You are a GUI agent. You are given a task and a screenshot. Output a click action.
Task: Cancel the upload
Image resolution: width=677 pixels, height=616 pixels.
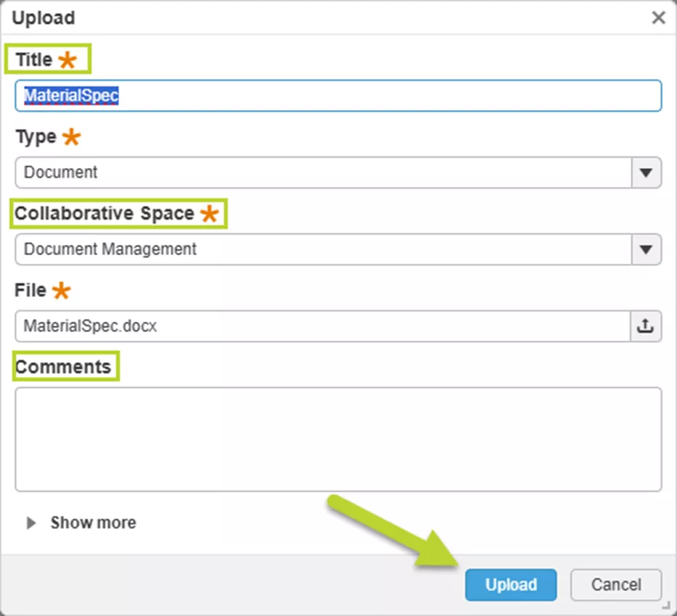615,585
